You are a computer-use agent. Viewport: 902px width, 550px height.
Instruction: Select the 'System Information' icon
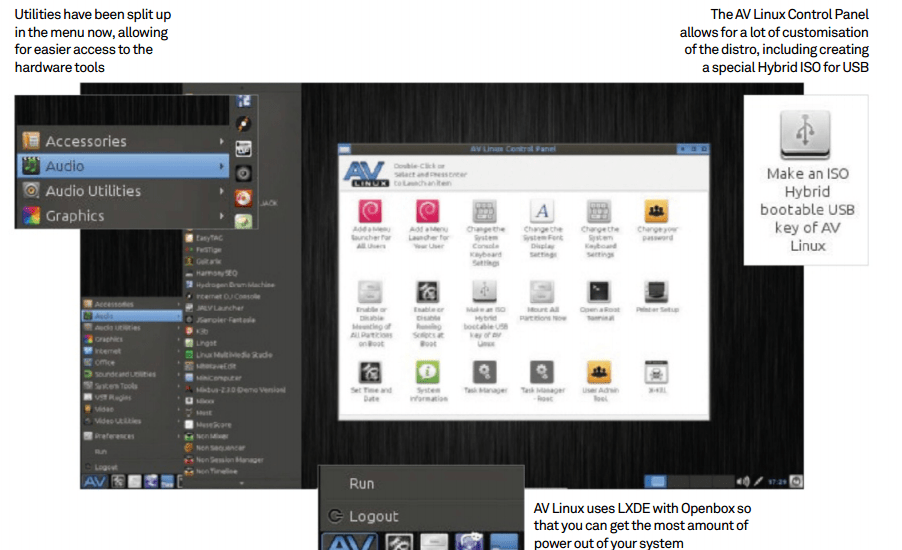pos(428,372)
